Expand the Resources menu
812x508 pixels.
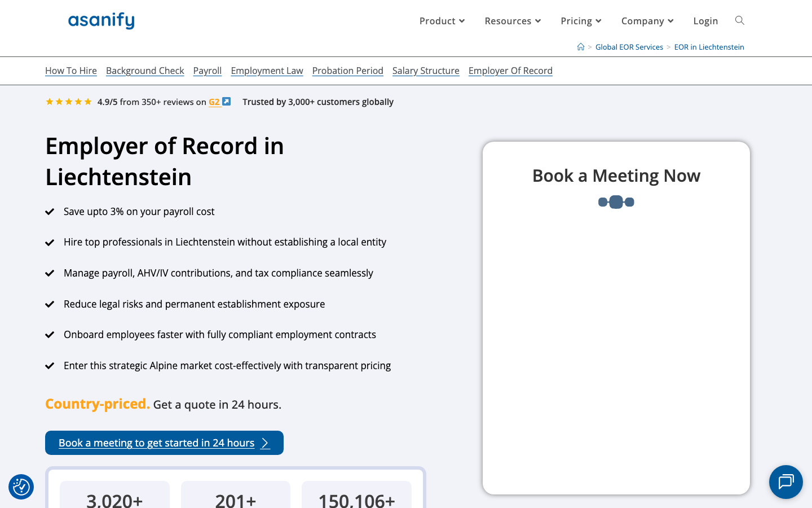(513, 21)
